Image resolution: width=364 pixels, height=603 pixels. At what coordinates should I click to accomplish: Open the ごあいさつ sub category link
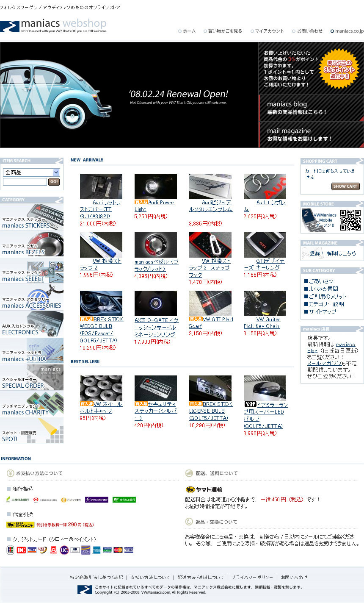(x=321, y=281)
